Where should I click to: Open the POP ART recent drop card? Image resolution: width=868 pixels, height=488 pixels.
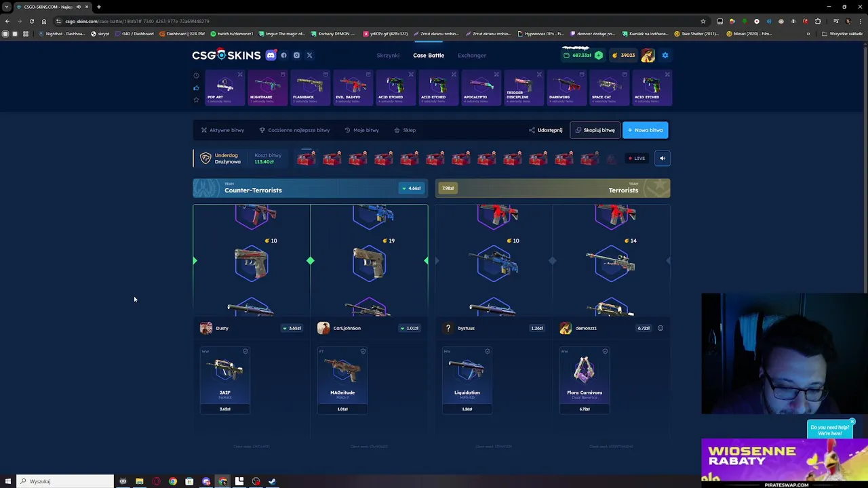click(x=224, y=88)
